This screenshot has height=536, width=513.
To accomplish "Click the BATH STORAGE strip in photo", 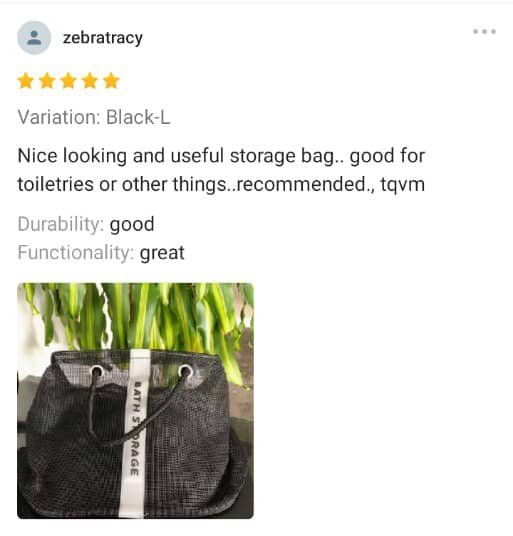I will [134, 434].
